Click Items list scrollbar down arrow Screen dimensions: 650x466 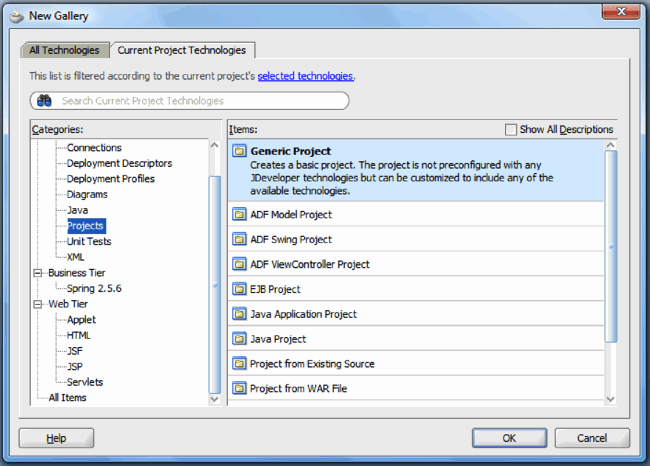(x=610, y=399)
